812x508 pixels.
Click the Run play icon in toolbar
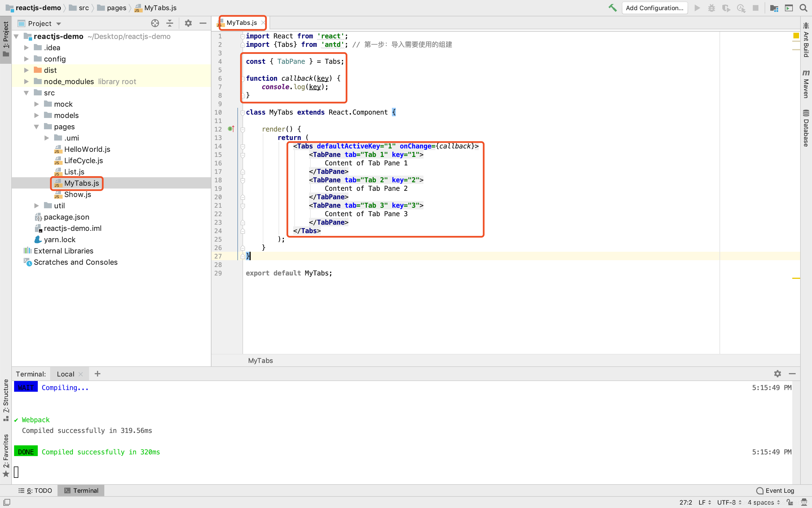click(697, 8)
